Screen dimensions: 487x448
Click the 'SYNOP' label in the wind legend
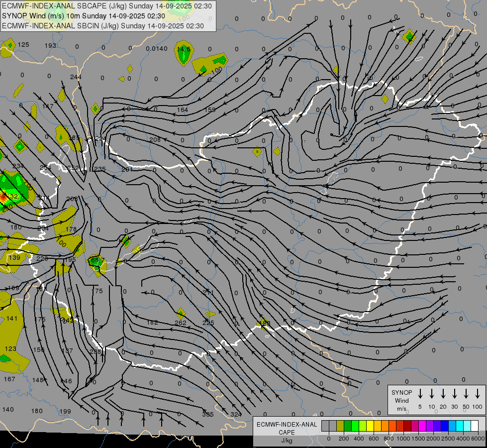[x=401, y=392]
